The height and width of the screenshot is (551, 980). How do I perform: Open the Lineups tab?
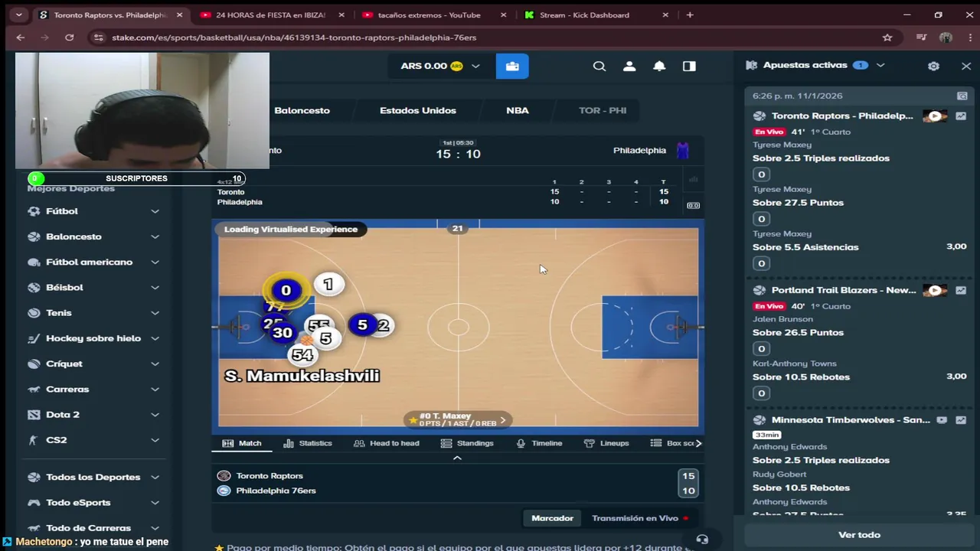606,443
